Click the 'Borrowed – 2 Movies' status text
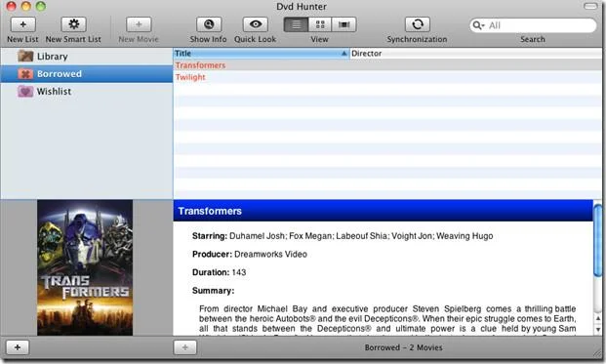 (403, 347)
